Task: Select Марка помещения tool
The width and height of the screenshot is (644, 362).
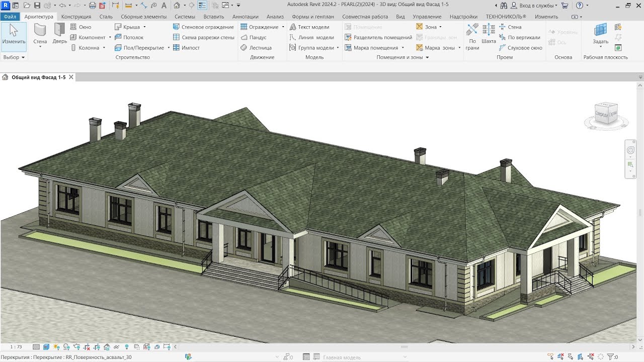Action: coord(371,48)
